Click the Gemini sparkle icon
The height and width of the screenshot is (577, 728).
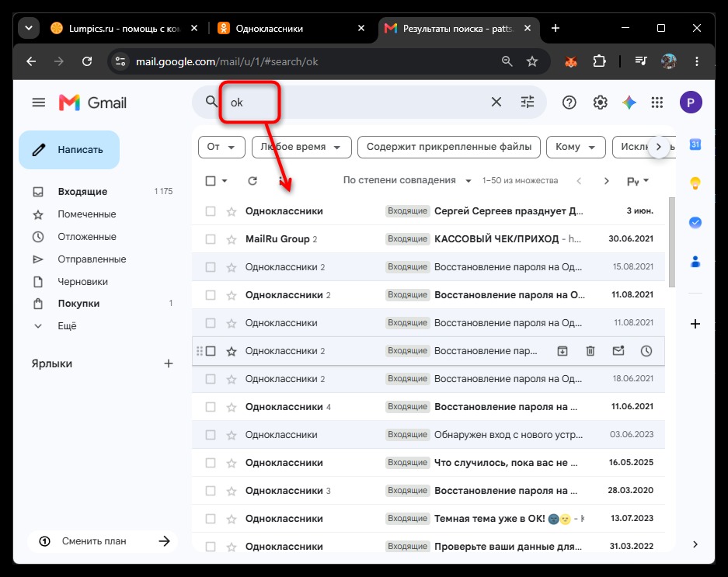629,103
